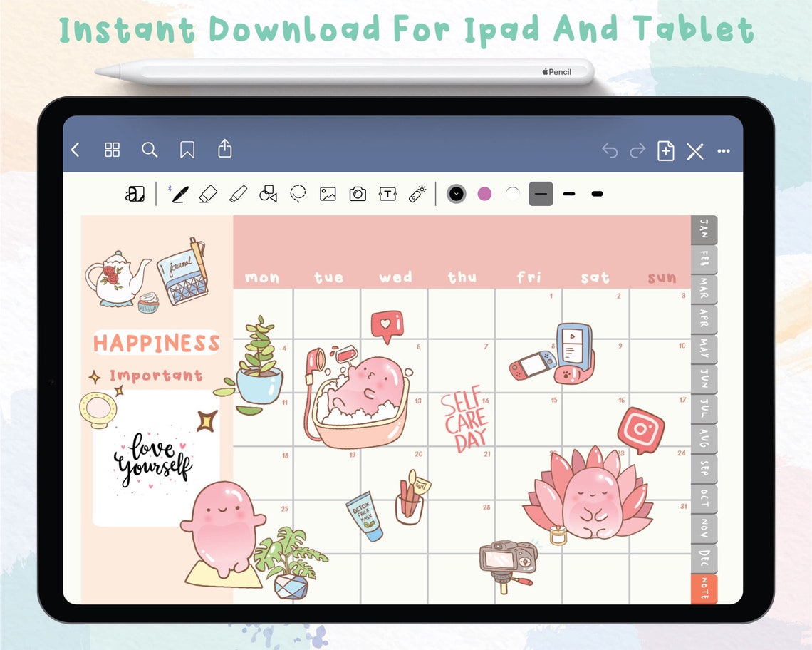Open the search function
The height and width of the screenshot is (650, 812).
150,150
